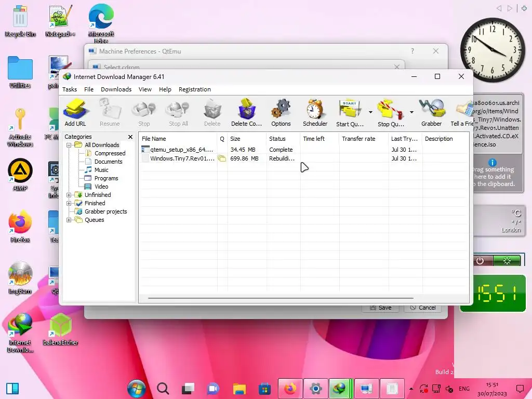Click the Stop All toolbar icon
Screen dimensions: 532x399
[179, 113]
